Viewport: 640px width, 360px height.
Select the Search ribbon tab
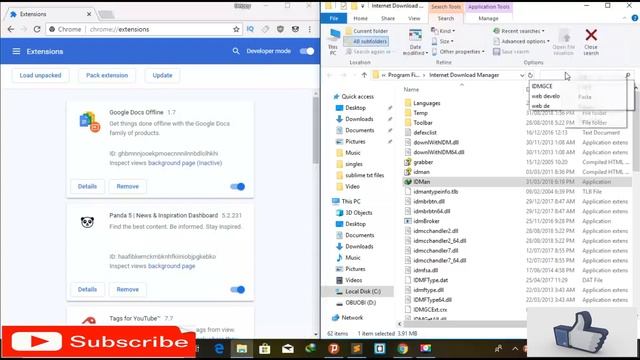click(446, 18)
